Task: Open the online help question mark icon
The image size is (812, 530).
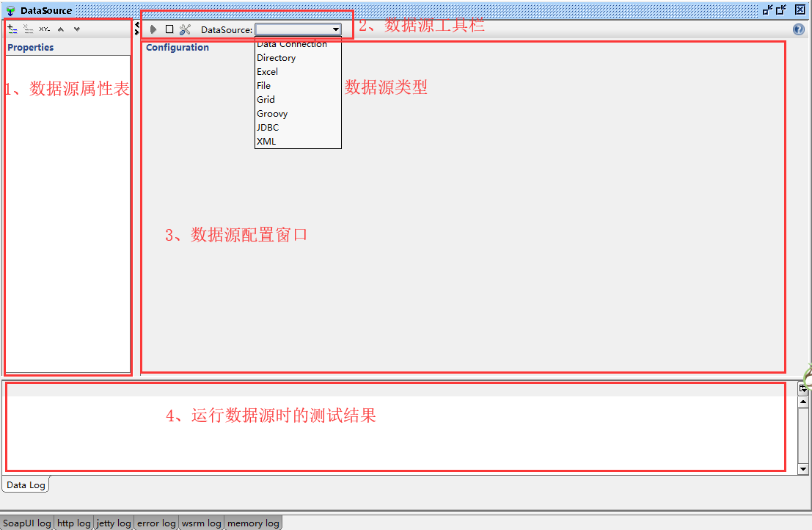Action: click(x=799, y=29)
